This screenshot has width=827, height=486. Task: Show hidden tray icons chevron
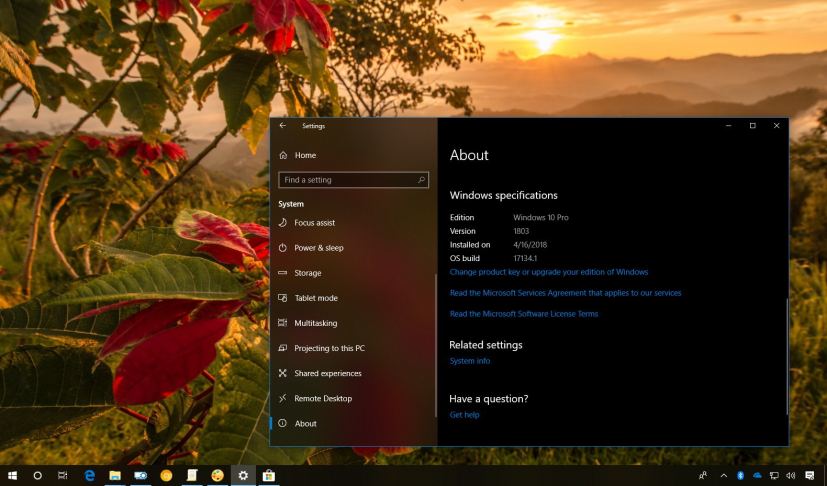pos(724,475)
